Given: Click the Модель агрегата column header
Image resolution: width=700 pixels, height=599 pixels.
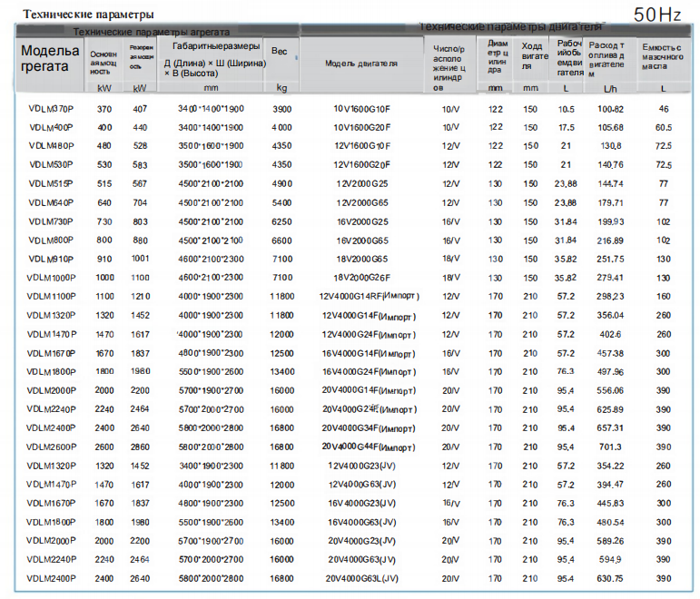Looking at the screenshot, I should pos(51,58).
